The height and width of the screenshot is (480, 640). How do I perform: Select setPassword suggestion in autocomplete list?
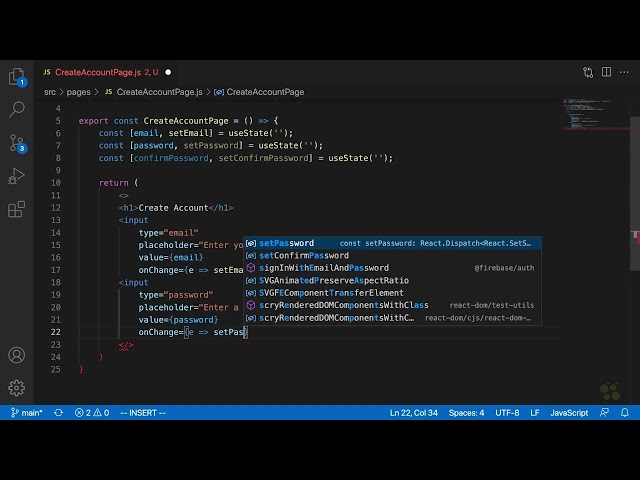click(x=393, y=243)
